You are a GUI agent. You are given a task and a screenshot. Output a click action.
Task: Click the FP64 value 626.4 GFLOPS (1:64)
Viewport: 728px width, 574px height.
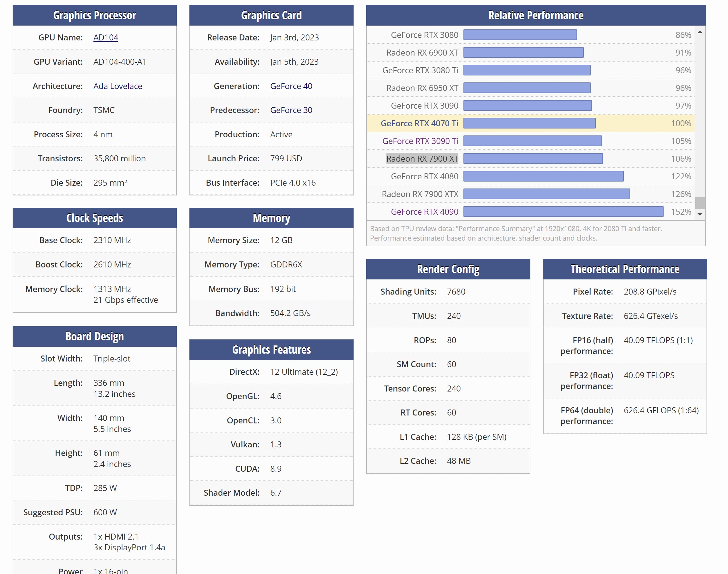[x=661, y=410]
